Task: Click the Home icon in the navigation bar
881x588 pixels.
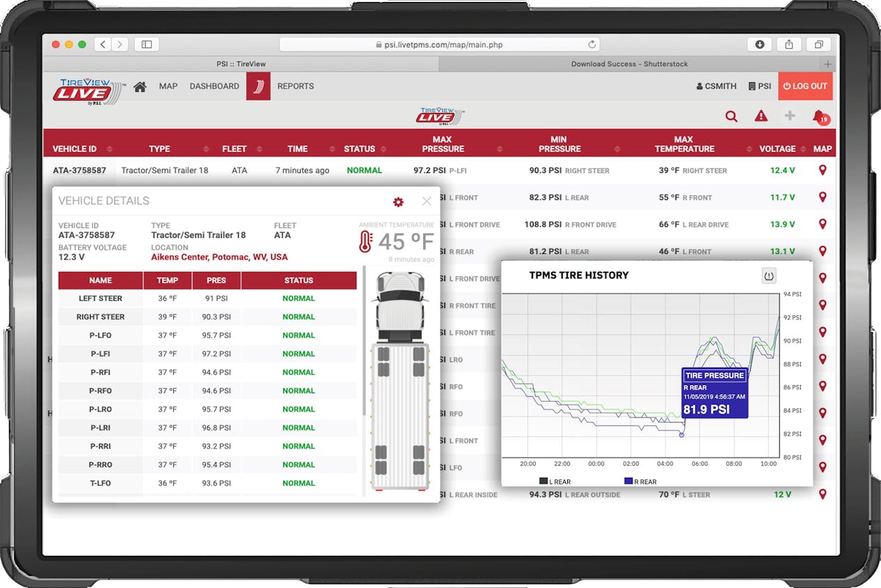Action: tap(140, 86)
